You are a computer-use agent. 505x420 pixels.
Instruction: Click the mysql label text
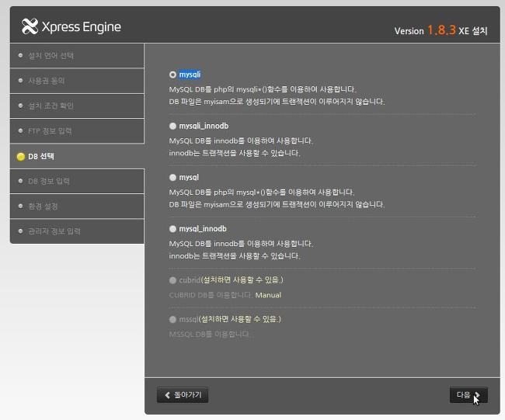point(189,178)
